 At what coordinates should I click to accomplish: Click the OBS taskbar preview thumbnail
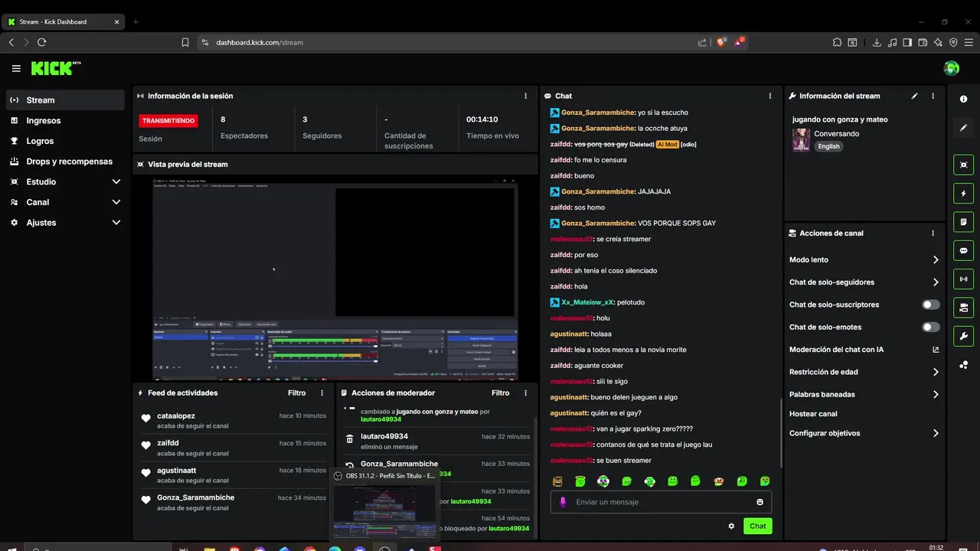tap(385, 510)
